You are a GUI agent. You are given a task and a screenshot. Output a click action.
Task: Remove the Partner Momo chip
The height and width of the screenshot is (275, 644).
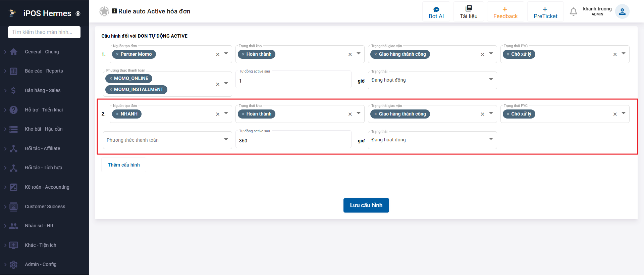coord(117,54)
